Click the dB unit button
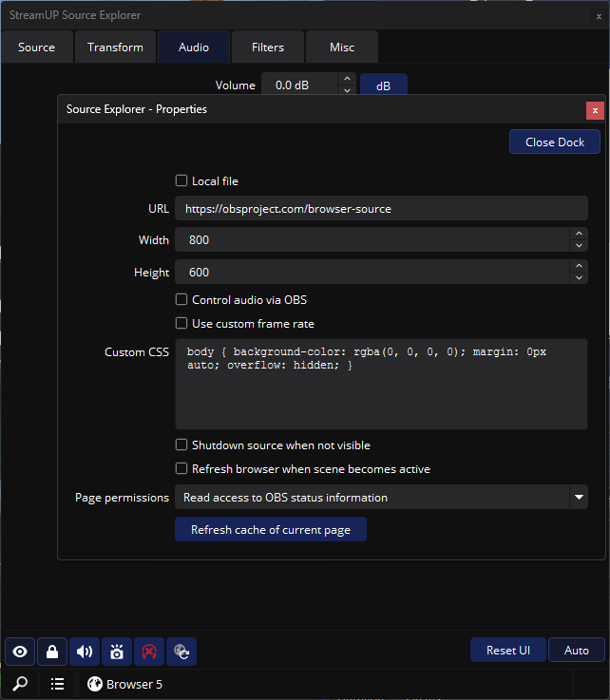Image resolution: width=610 pixels, height=700 pixels. coord(384,85)
